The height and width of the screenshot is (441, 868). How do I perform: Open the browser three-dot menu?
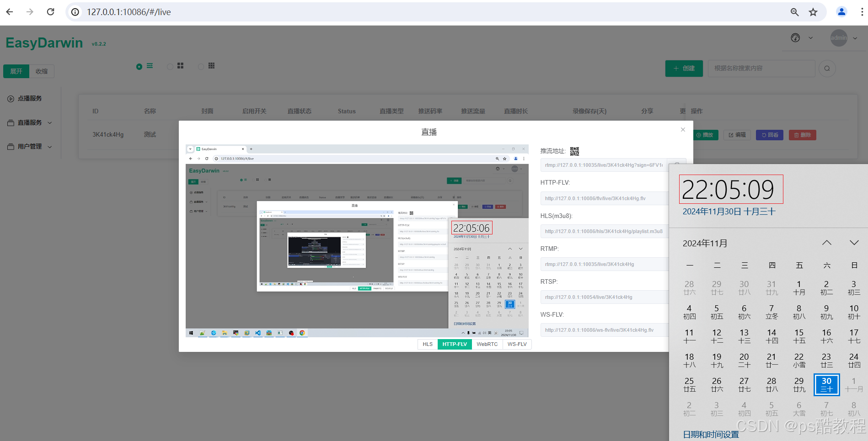pyautogui.click(x=862, y=12)
